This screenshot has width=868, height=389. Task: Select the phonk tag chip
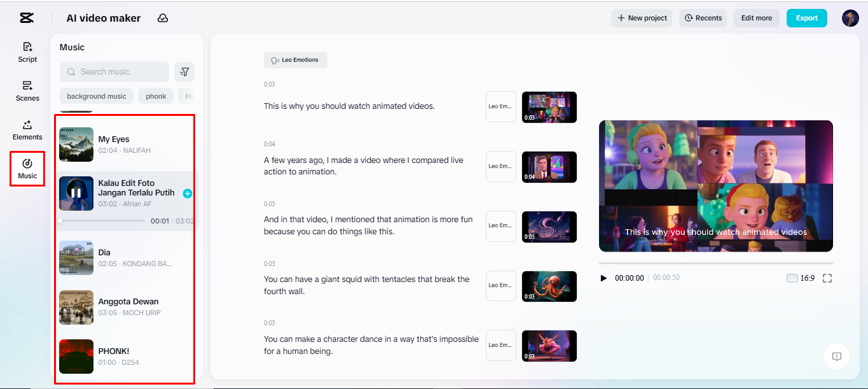click(156, 96)
